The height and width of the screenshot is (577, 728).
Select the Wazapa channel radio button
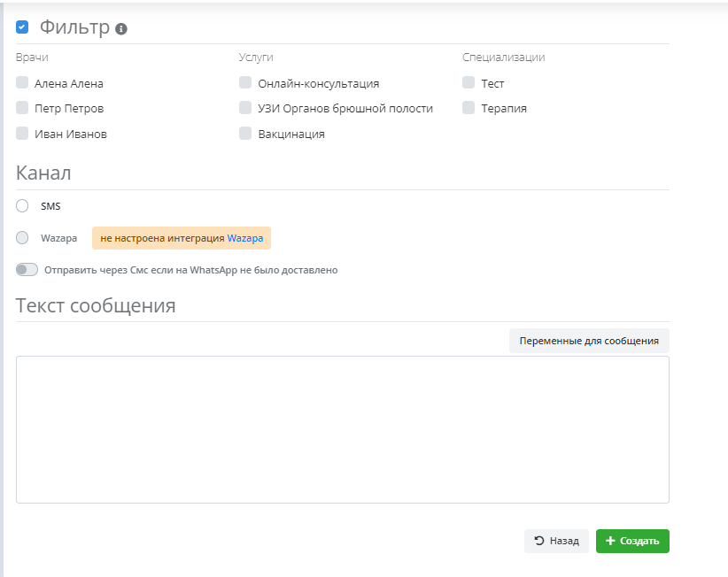(x=22, y=237)
